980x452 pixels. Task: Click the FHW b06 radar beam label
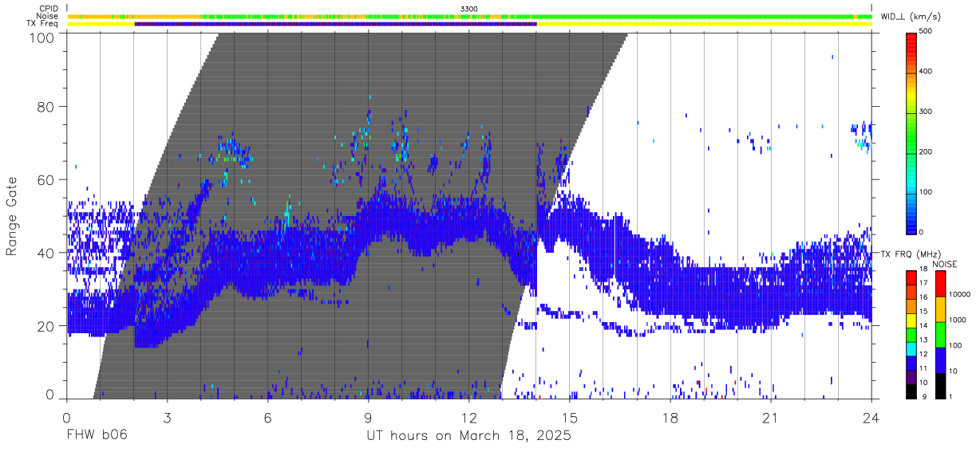point(97,436)
